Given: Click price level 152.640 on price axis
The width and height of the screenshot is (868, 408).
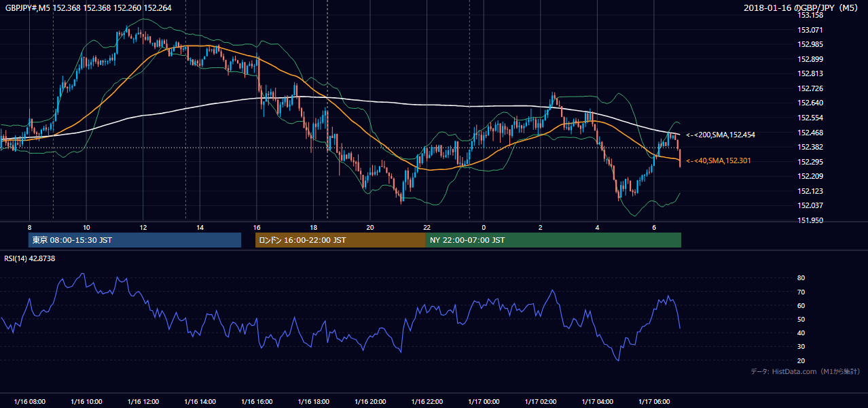Looking at the screenshot, I should tap(810, 103).
